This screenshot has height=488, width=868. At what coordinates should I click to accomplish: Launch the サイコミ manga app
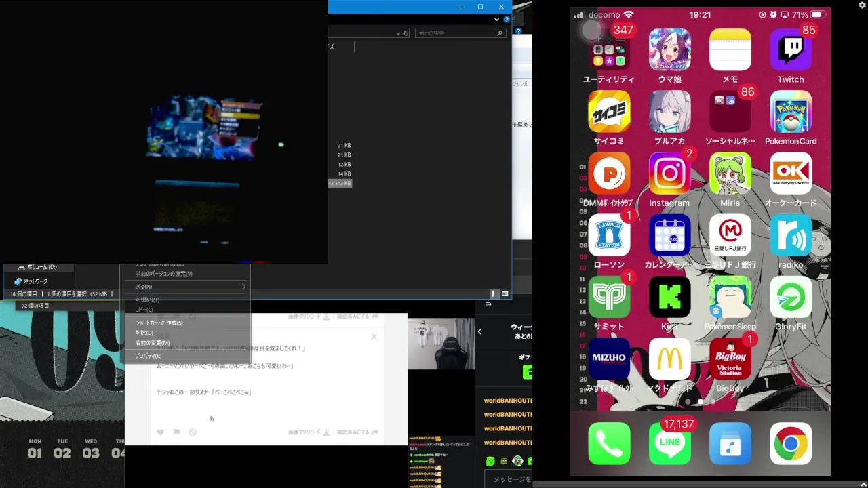pyautogui.click(x=609, y=113)
